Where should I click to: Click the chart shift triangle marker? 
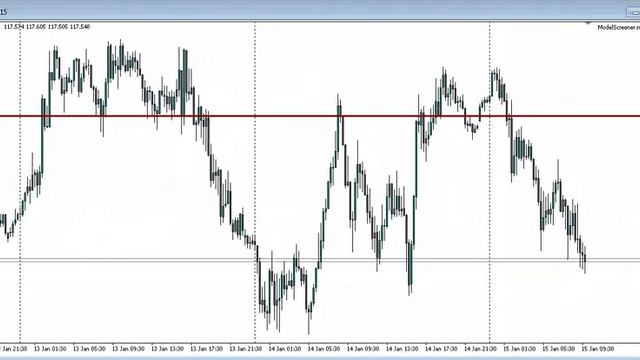click(x=588, y=23)
